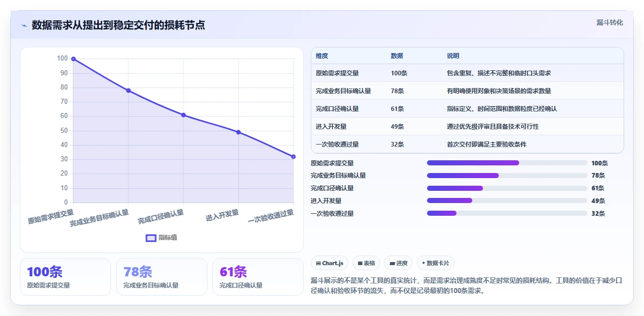Click the 表格 tag chip

(366, 263)
